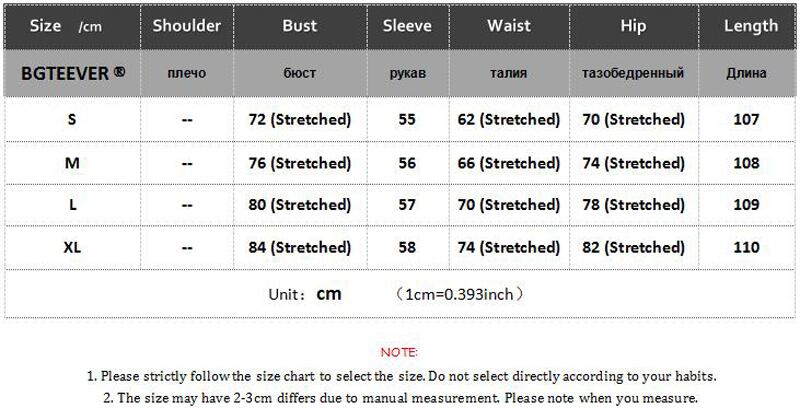Viewport: 800px width, 408px height.
Task: Click the Waist column header
Action: tap(508, 26)
